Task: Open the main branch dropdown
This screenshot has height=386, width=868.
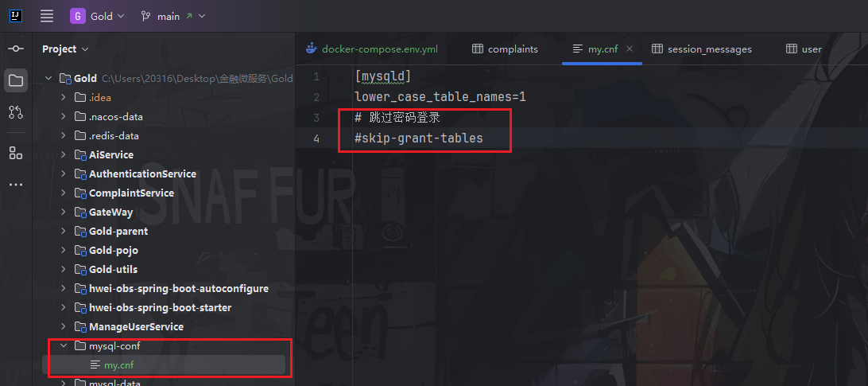Action: coord(173,16)
